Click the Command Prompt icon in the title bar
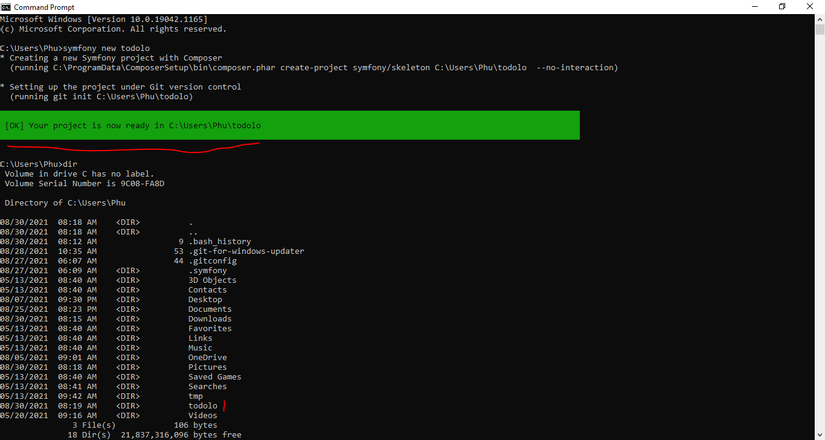The image size is (825, 440). (x=5, y=7)
